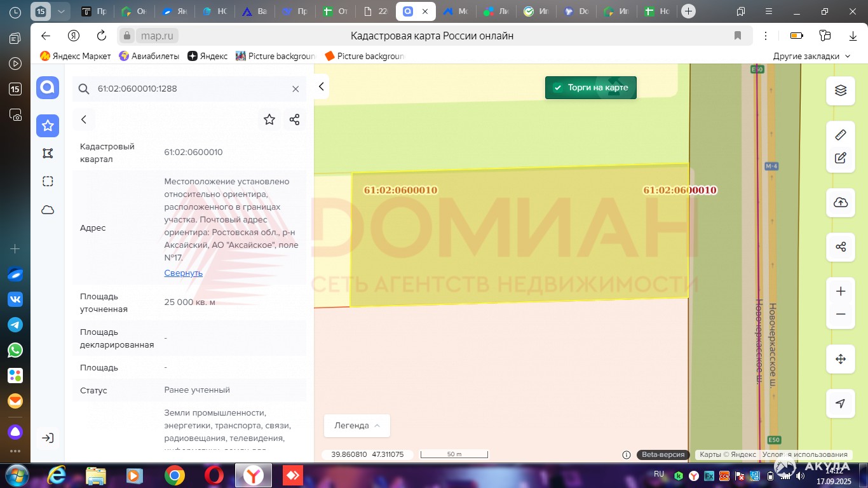The width and height of the screenshot is (868, 488).
Task: Select the ruler measurement tool
Action: click(x=840, y=135)
